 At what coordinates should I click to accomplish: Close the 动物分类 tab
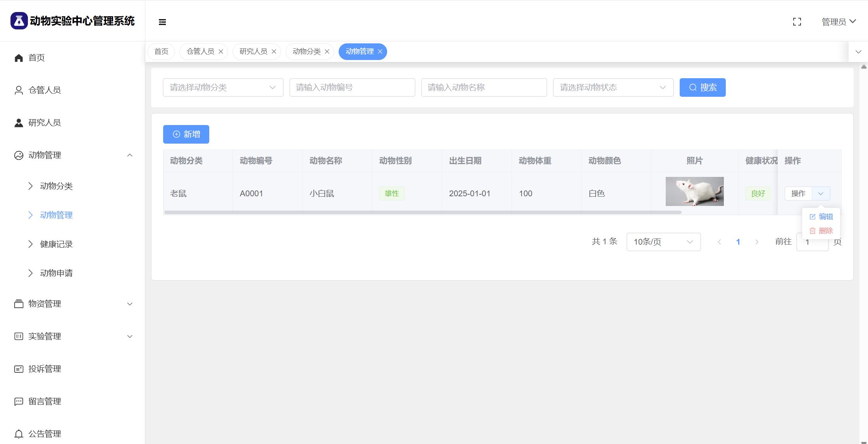tap(327, 51)
